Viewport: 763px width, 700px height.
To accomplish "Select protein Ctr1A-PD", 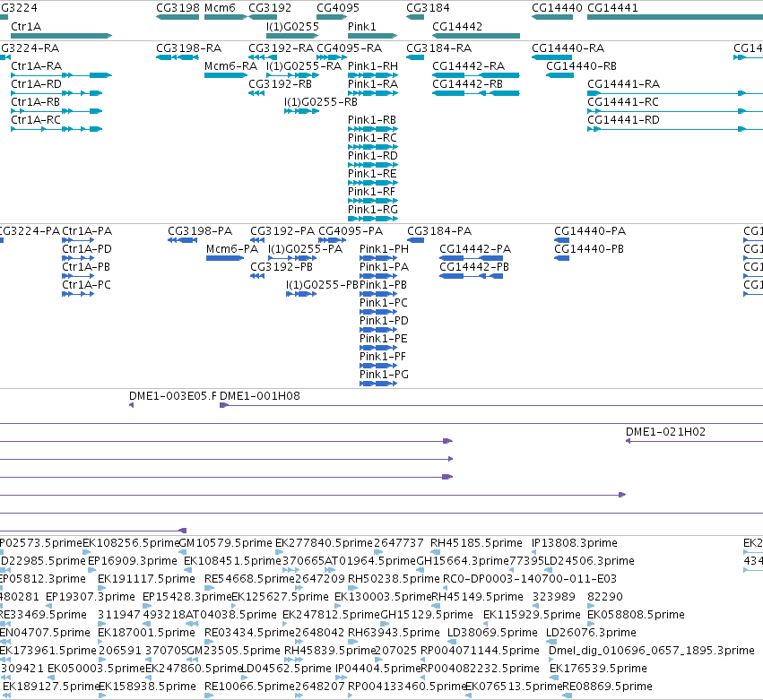I will pos(78,258).
